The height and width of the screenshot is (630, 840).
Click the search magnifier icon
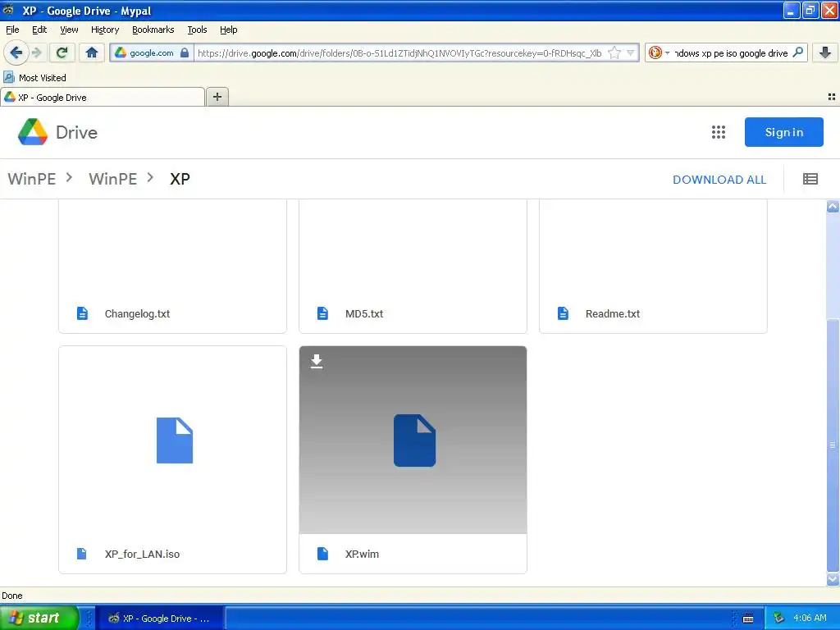pyautogui.click(x=797, y=52)
